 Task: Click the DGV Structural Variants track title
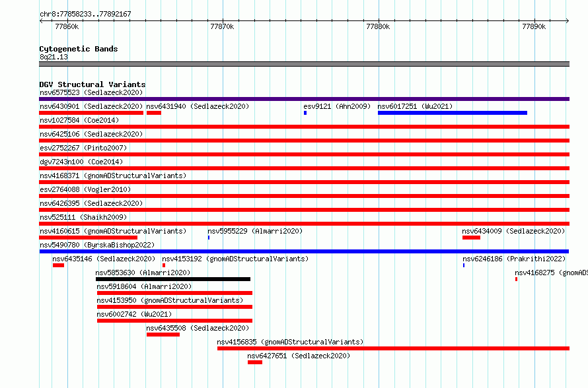coord(92,84)
